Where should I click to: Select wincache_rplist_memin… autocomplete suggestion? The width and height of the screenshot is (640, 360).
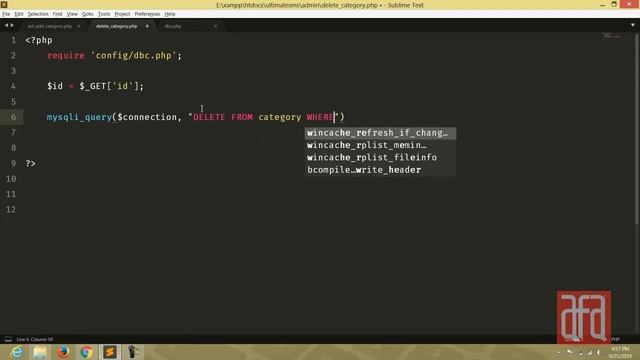(380, 145)
